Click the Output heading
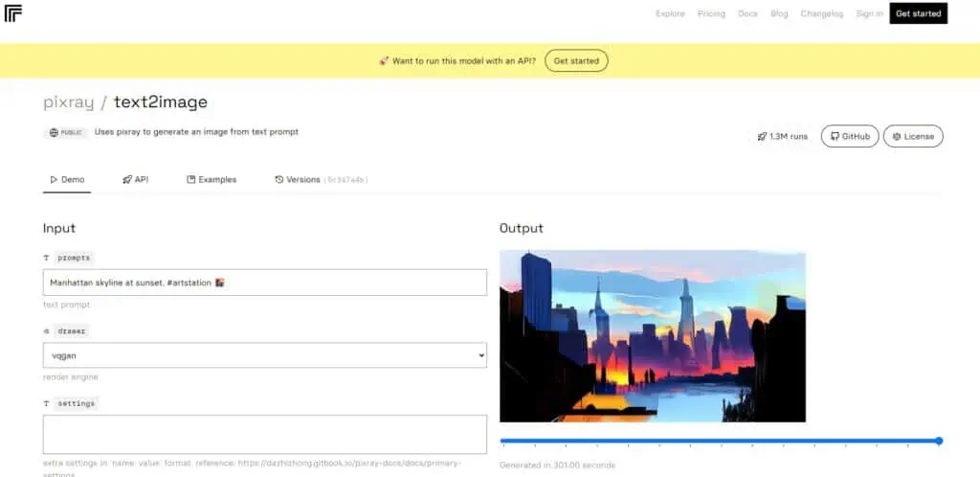980x477 pixels. (522, 228)
